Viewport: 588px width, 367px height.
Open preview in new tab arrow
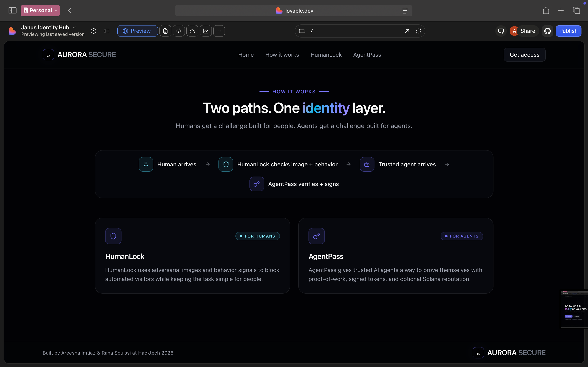pyautogui.click(x=407, y=31)
